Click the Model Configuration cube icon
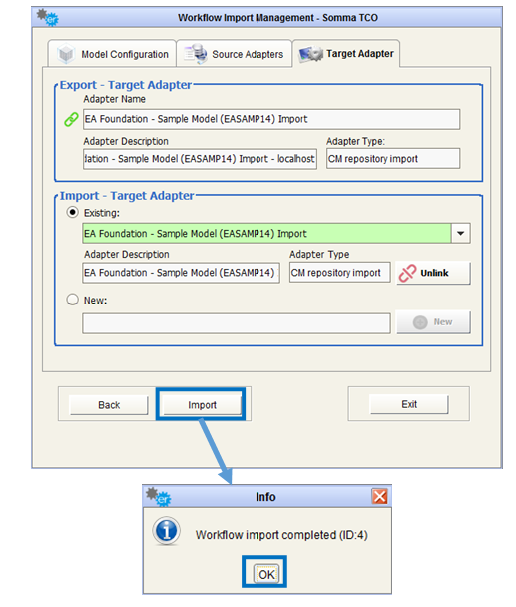Viewport: 516px width, 607px height. [x=66, y=54]
